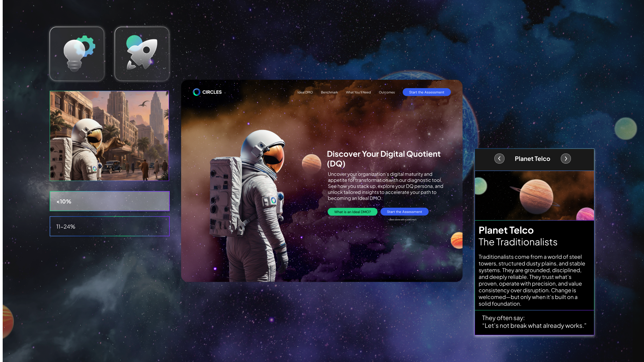This screenshot has width=644, height=362.
Task: Click the Planet Telco carousel title
Action: coord(532,159)
